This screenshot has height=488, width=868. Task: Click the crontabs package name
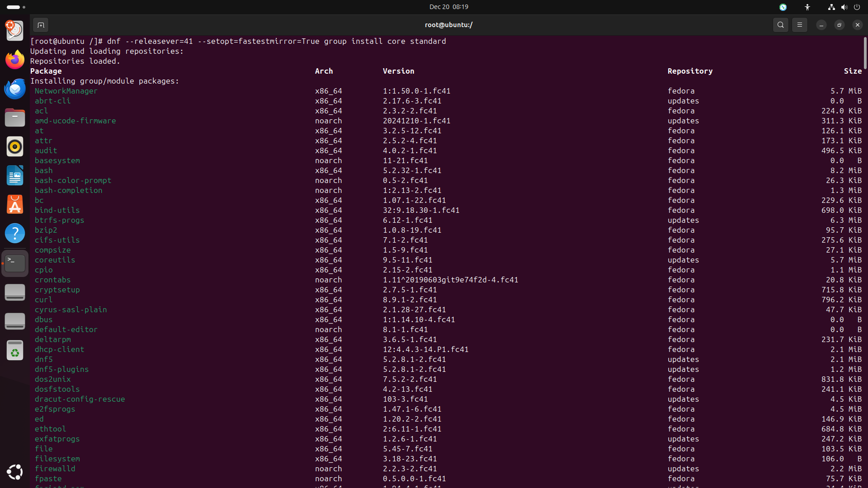tap(52, 280)
